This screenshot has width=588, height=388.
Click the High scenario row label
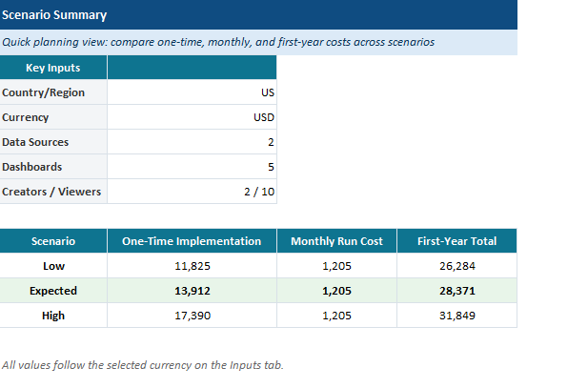(x=53, y=316)
